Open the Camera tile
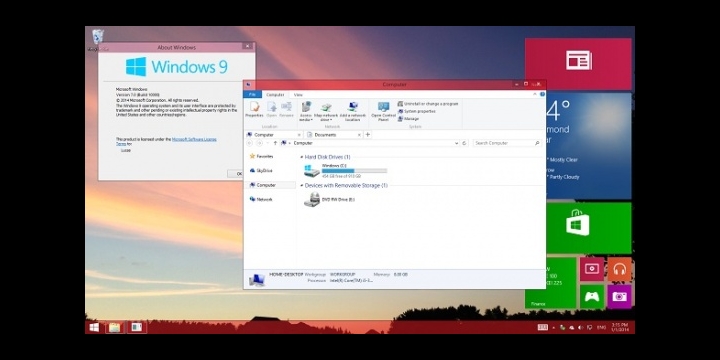This screenshot has width=720, height=360. pos(619,297)
